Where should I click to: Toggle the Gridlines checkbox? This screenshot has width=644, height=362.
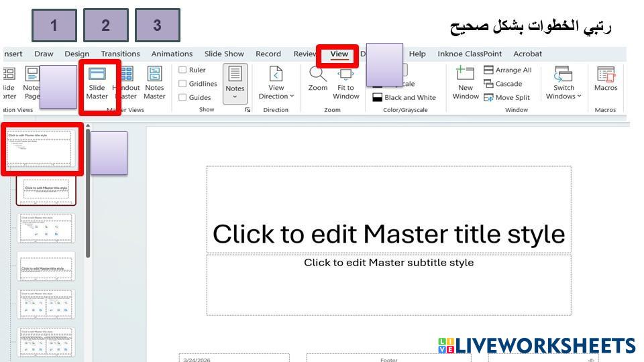click(x=182, y=84)
